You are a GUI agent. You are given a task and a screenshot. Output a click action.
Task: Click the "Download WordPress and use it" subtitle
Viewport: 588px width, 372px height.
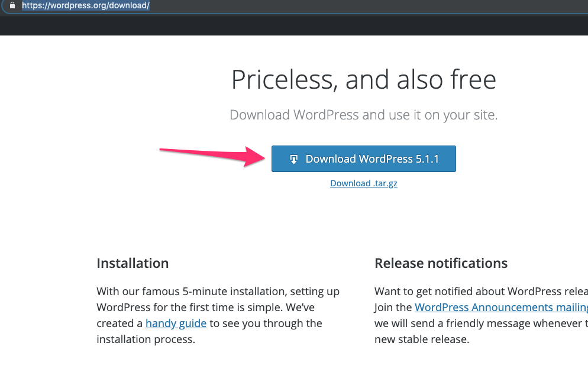coord(363,115)
